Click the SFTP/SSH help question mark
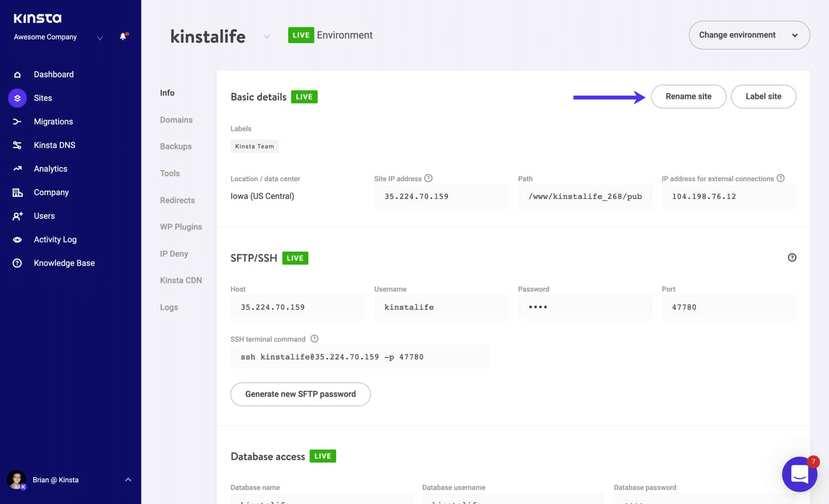Screen dimensions: 829x504 tap(792, 257)
